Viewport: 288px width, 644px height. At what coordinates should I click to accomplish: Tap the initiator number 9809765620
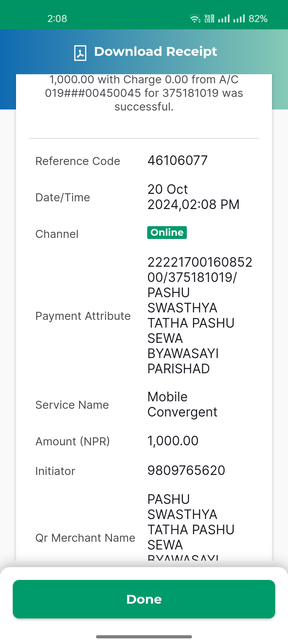186,470
